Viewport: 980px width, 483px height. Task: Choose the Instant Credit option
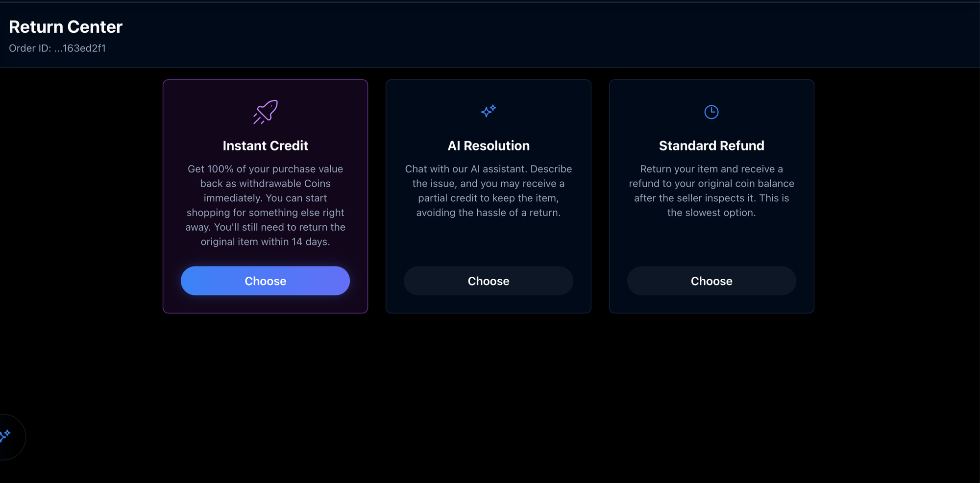coord(265,281)
